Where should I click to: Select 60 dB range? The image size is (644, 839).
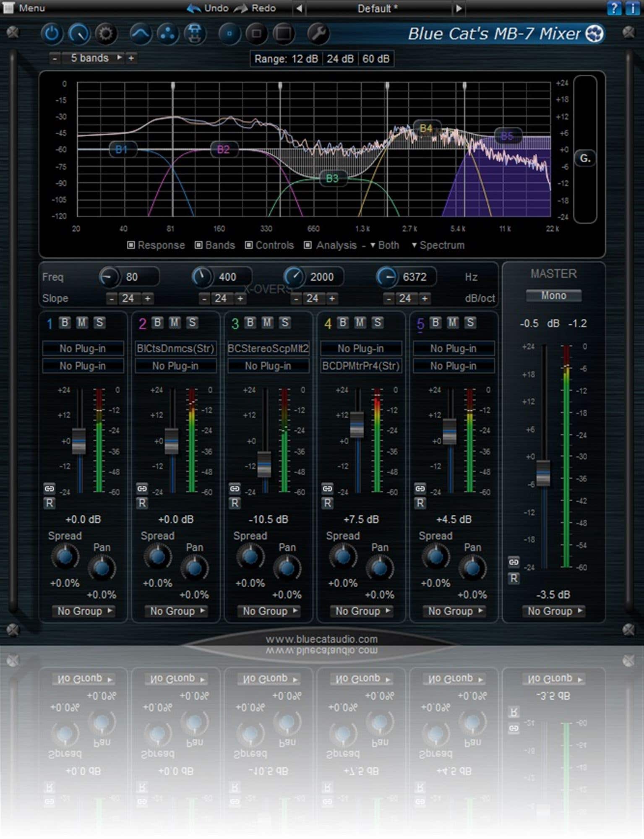[x=376, y=59]
